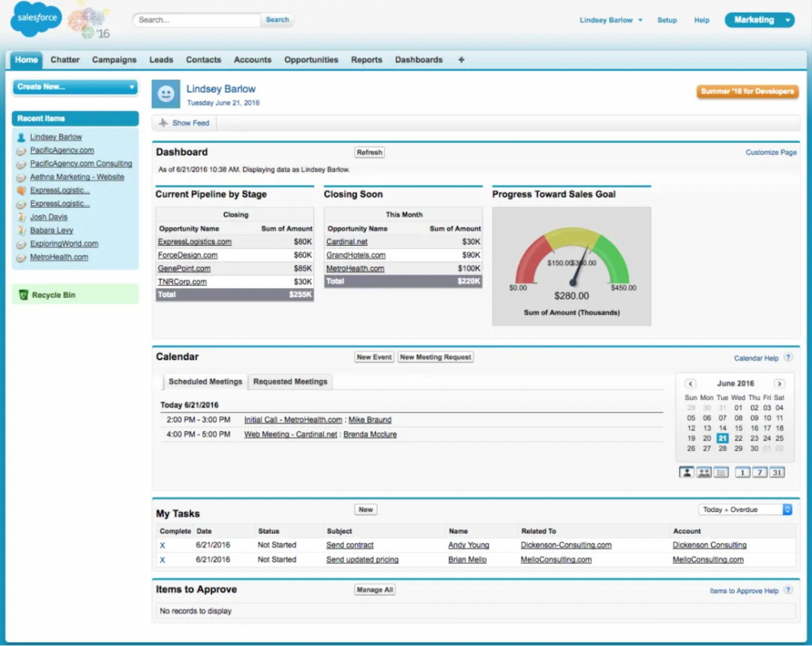Open the calendar list view icon

tap(721, 472)
